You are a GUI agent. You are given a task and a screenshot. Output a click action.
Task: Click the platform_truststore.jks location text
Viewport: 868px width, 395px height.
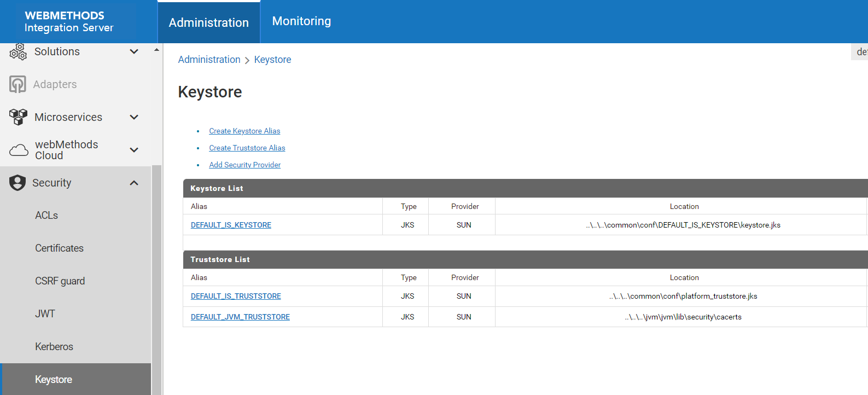(x=683, y=296)
